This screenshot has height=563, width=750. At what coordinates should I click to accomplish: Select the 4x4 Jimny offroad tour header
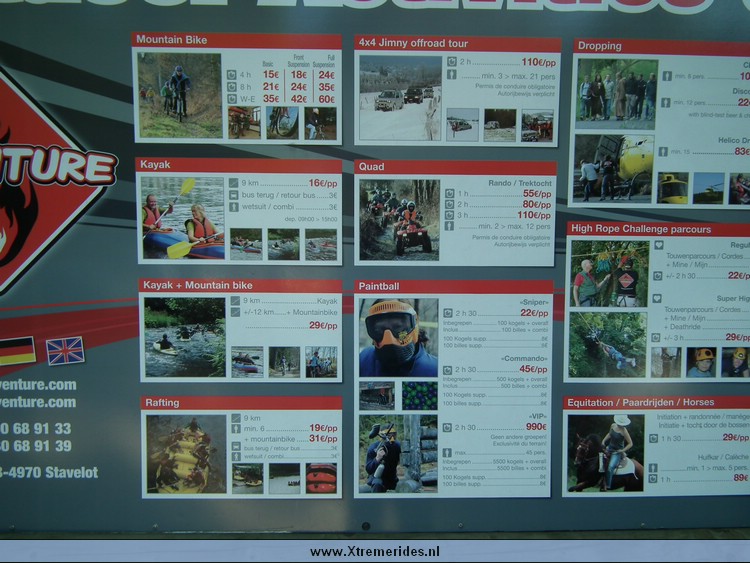point(458,44)
